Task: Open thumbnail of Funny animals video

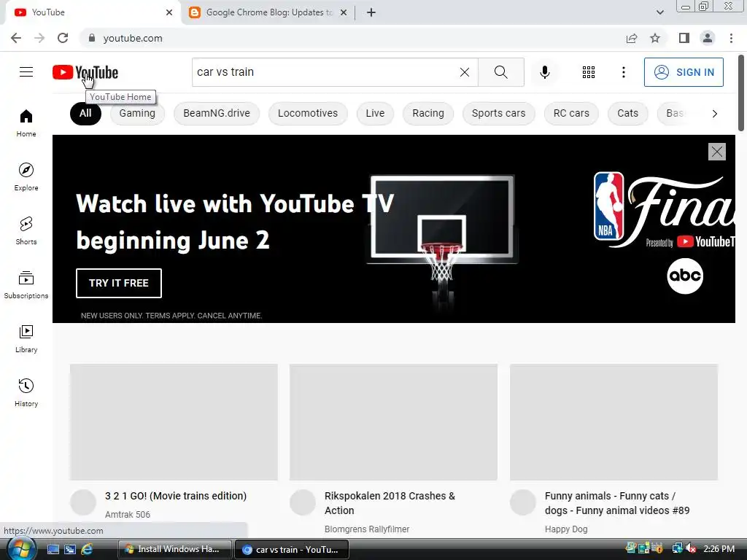Action: 614,422
